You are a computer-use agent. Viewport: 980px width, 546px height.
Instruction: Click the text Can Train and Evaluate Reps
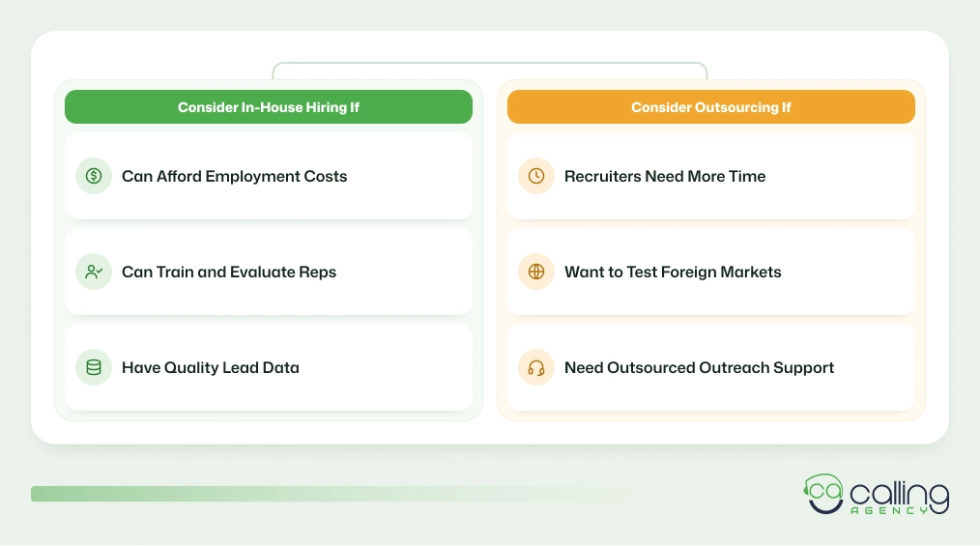click(229, 272)
